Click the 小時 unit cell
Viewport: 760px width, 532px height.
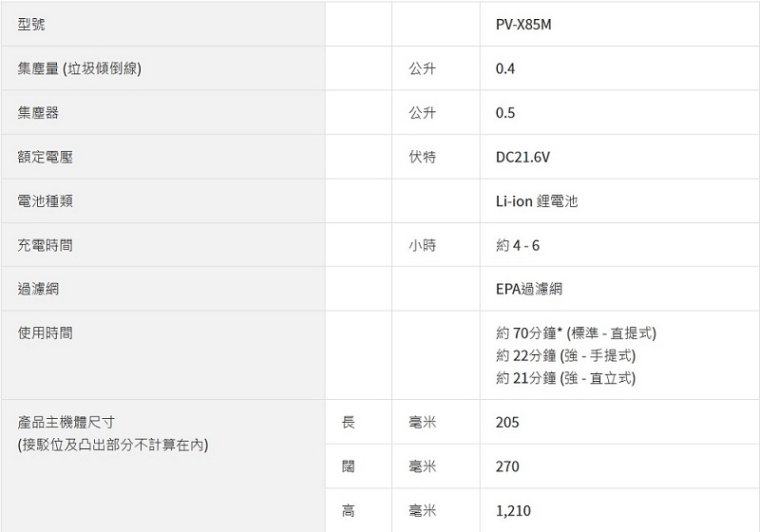coord(423,245)
